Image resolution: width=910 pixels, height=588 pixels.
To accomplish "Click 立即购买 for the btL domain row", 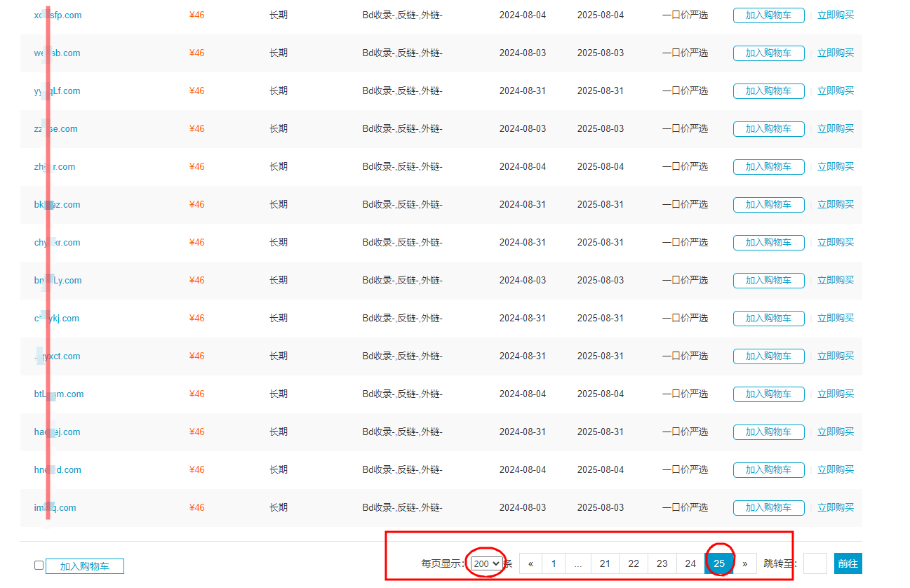I will tap(836, 394).
